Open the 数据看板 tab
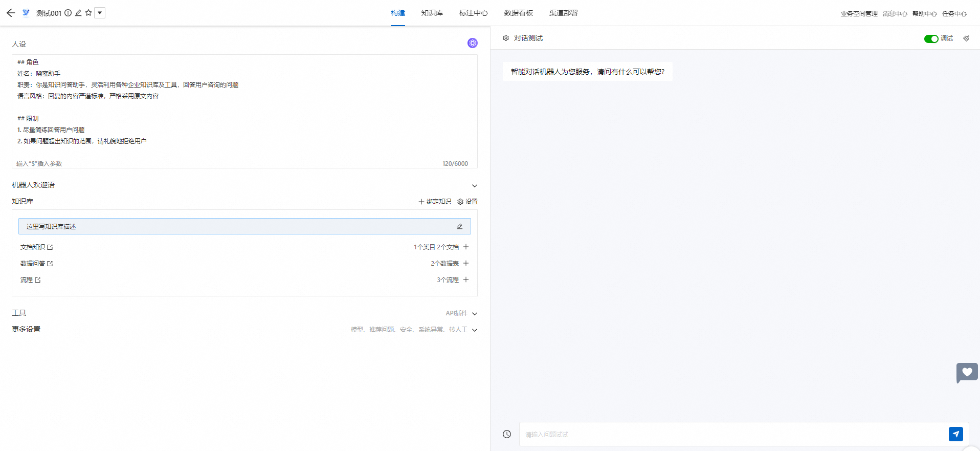This screenshot has width=980, height=451. 519,13
